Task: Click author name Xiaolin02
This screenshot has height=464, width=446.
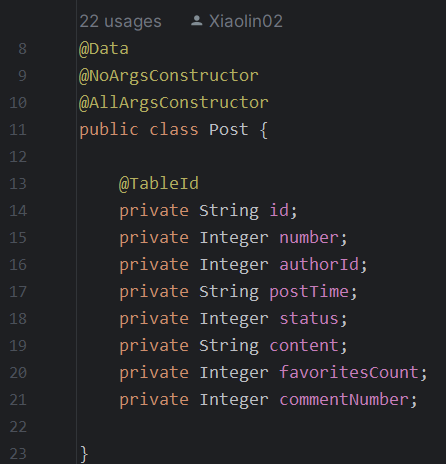Action: (246, 21)
